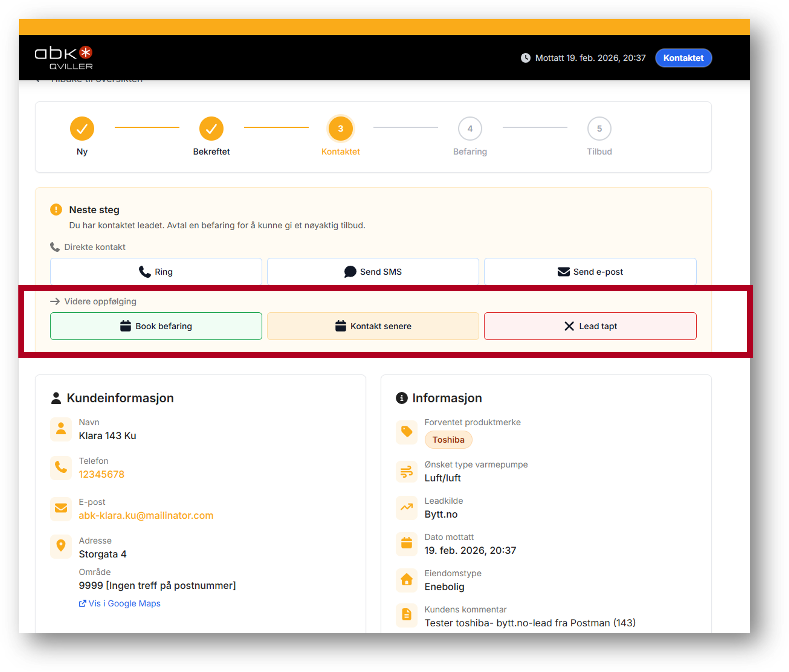Go to step 5 Tilbud
The height and width of the screenshot is (672, 789).
(599, 129)
